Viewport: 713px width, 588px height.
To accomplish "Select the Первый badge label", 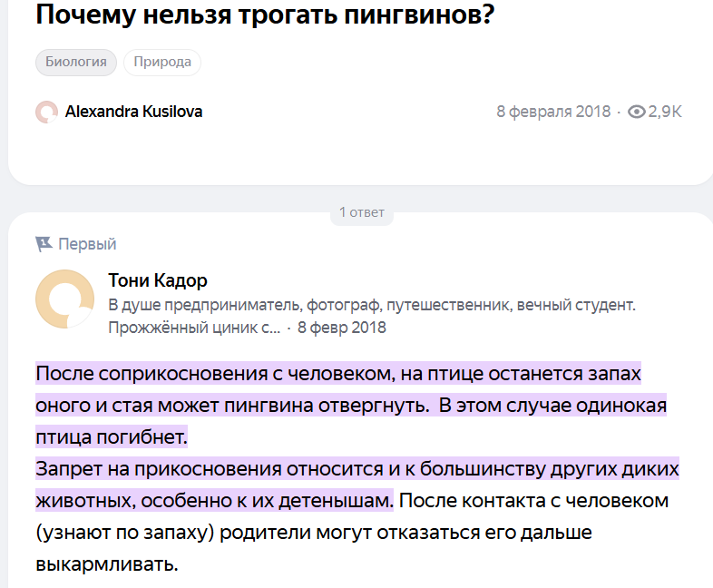I will tap(87, 244).
